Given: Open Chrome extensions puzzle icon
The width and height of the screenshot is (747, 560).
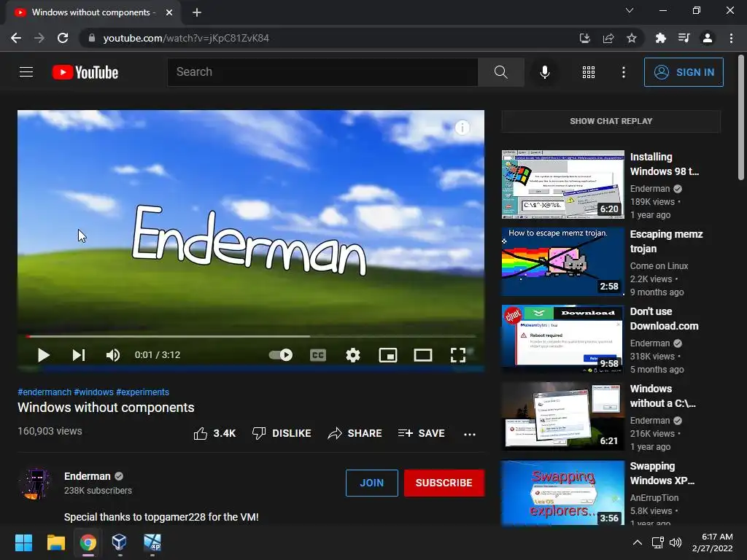Looking at the screenshot, I should pos(660,38).
